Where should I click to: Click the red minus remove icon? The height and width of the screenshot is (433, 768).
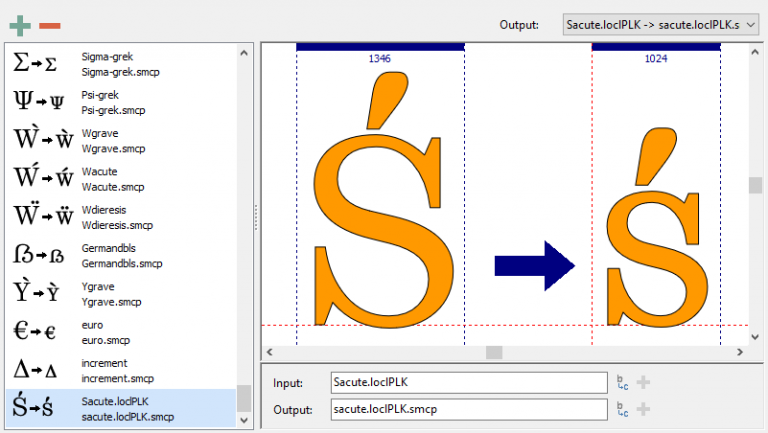coord(50,24)
